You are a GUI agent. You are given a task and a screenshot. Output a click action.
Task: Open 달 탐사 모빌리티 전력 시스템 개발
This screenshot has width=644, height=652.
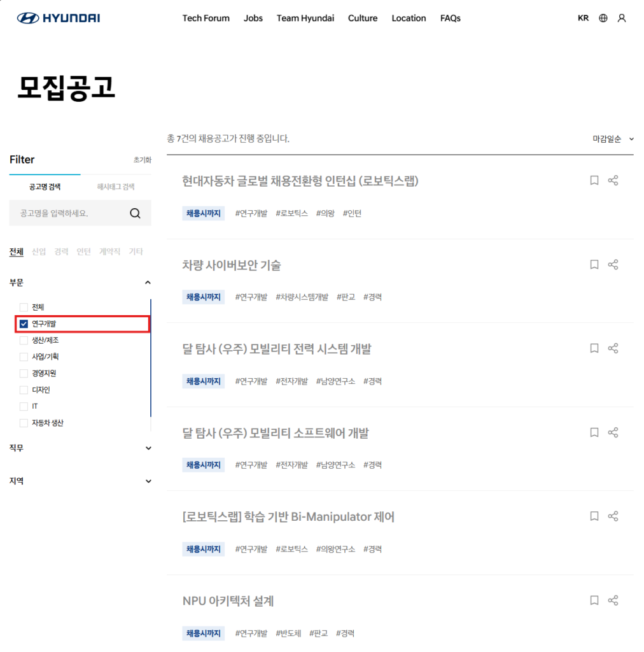tap(277, 349)
